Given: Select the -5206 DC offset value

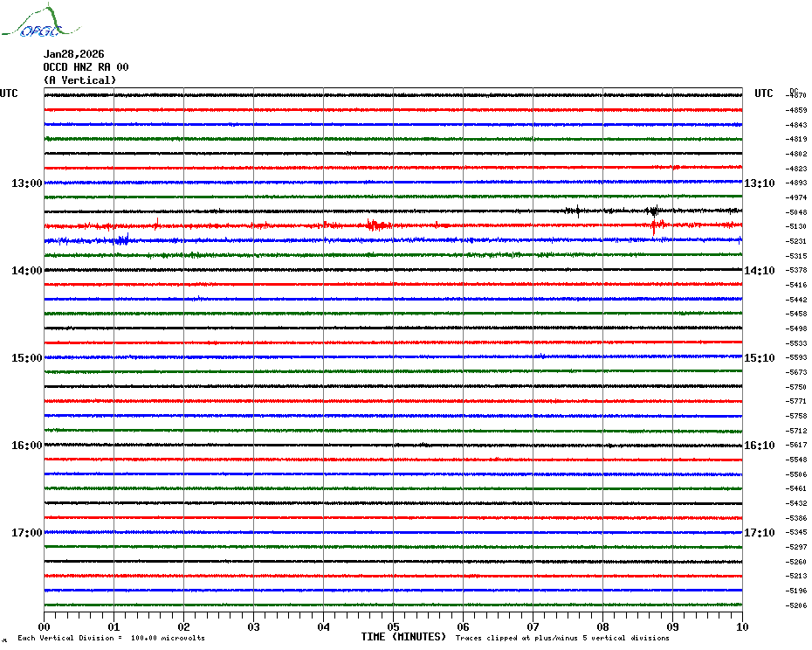Looking at the screenshot, I should (796, 605).
